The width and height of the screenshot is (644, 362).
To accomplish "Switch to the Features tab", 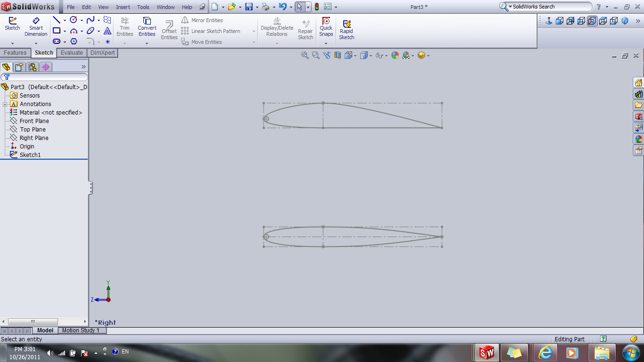I will [15, 53].
